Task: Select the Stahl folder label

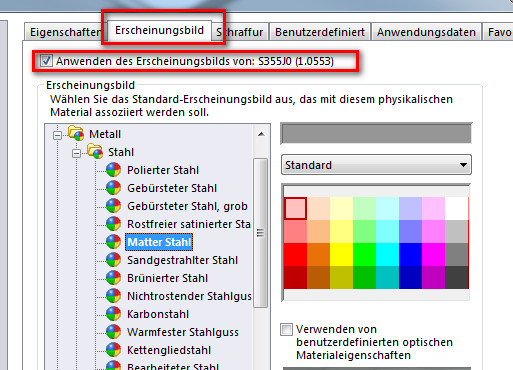Action: click(121, 152)
